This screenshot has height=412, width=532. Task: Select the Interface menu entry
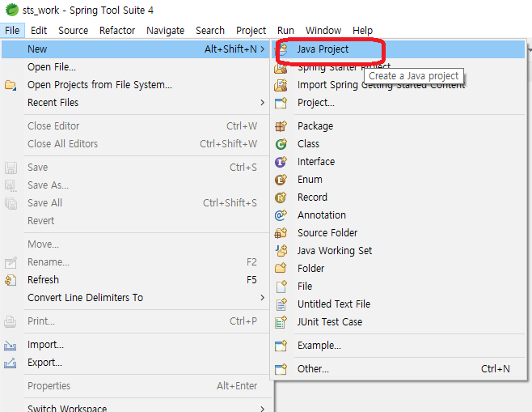(398, 162)
